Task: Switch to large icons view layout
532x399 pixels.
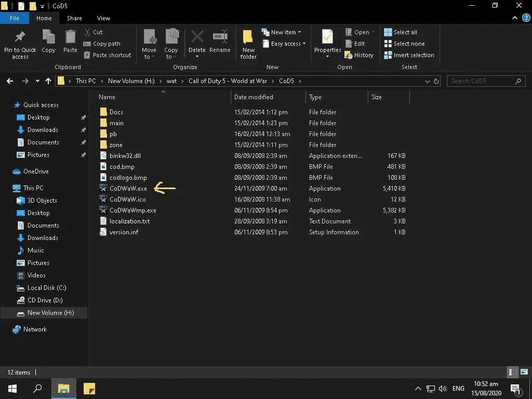Action: (x=524, y=372)
